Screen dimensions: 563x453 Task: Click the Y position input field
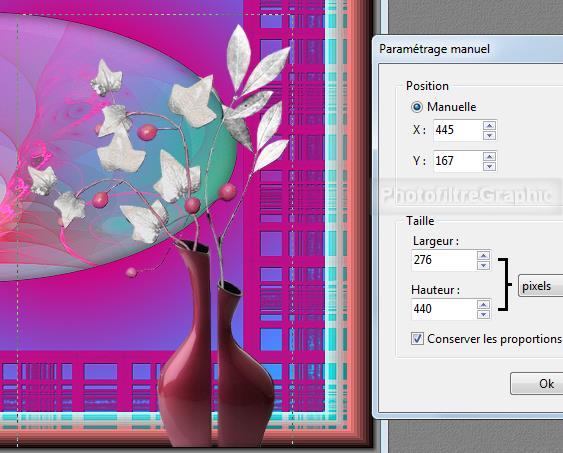pyautogui.click(x=458, y=161)
